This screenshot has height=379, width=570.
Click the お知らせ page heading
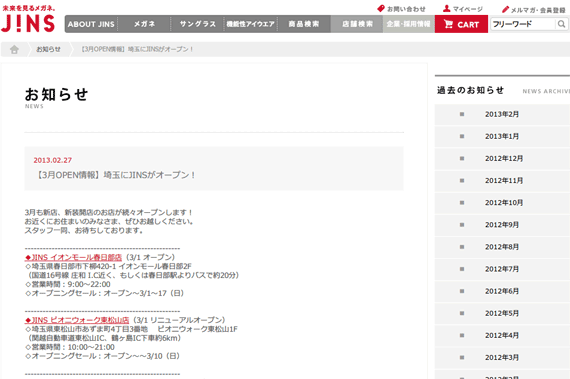pos(56,94)
